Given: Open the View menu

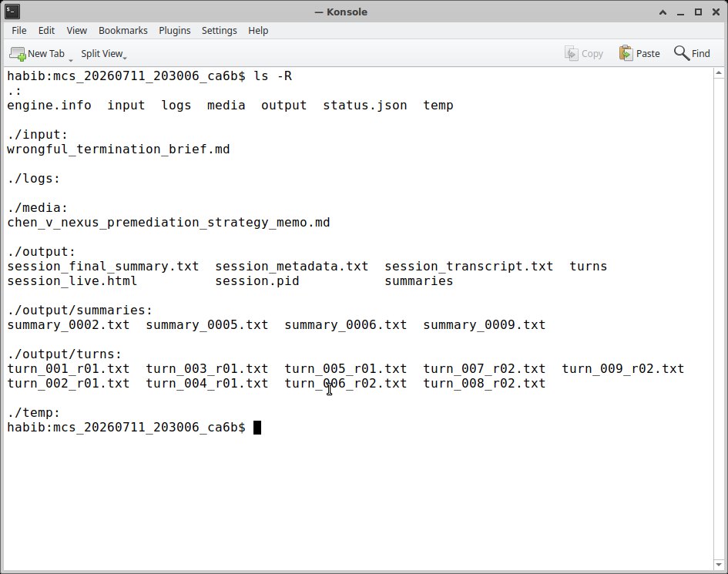Looking at the screenshot, I should (x=76, y=31).
